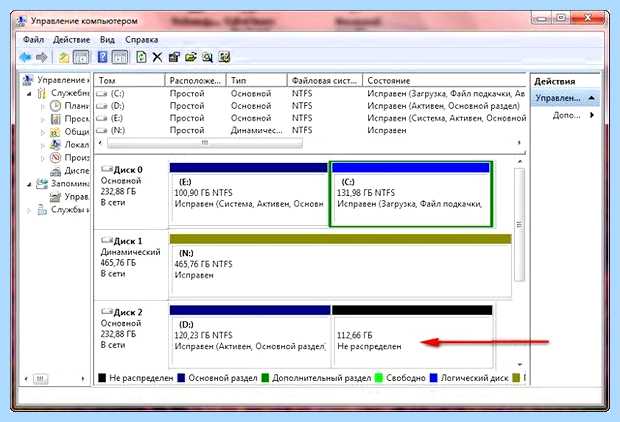The image size is (620, 422).
Task: Click the tree pane horizontal scrollbar thumb
Action: pos(40,379)
